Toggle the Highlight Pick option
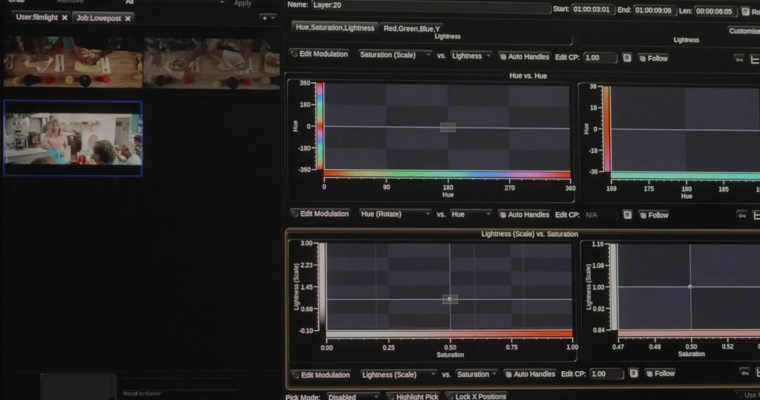 (413, 397)
